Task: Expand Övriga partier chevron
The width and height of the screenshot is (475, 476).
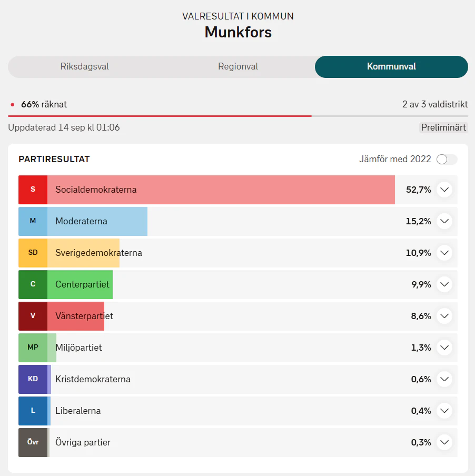Action: [x=444, y=442]
